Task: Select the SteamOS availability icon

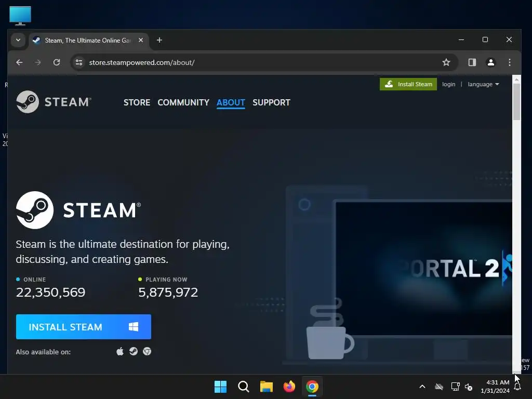Action: (134, 352)
